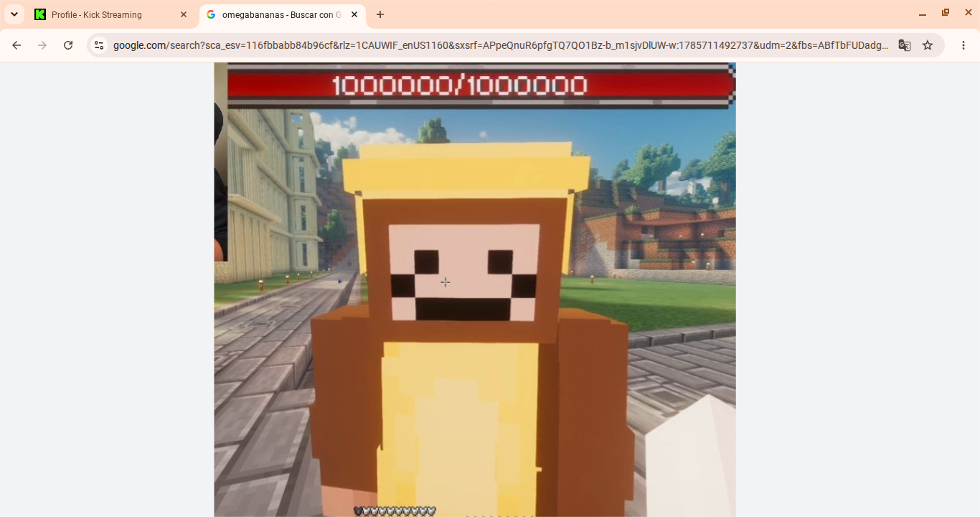Translate this page with Google Translate icon
This screenshot has width=980, height=517.
click(x=905, y=45)
